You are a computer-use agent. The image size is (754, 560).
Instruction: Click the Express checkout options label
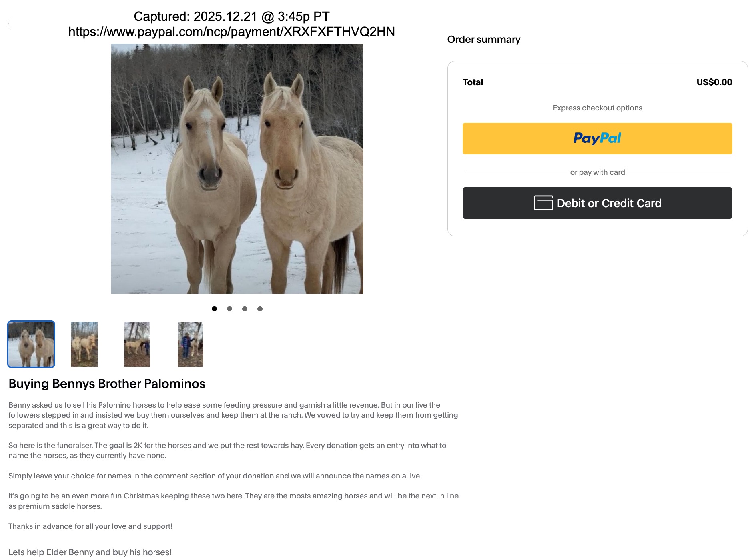pyautogui.click(x=597, y=108)
